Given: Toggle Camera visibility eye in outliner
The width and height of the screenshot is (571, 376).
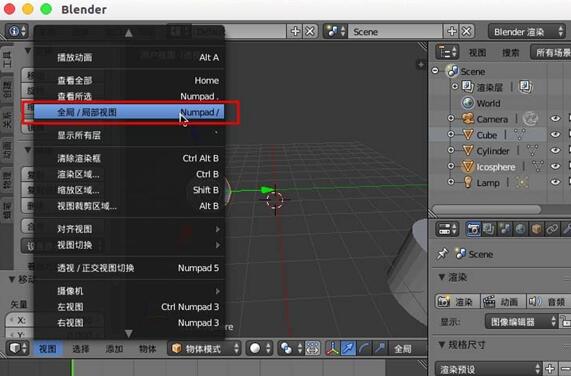Looking at the screenshot, I should [x=555, y=119].
